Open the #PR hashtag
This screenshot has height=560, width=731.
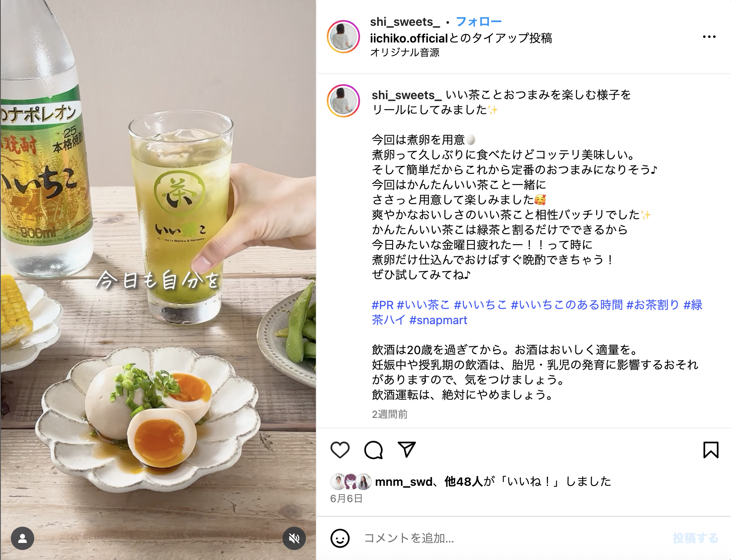383,305
